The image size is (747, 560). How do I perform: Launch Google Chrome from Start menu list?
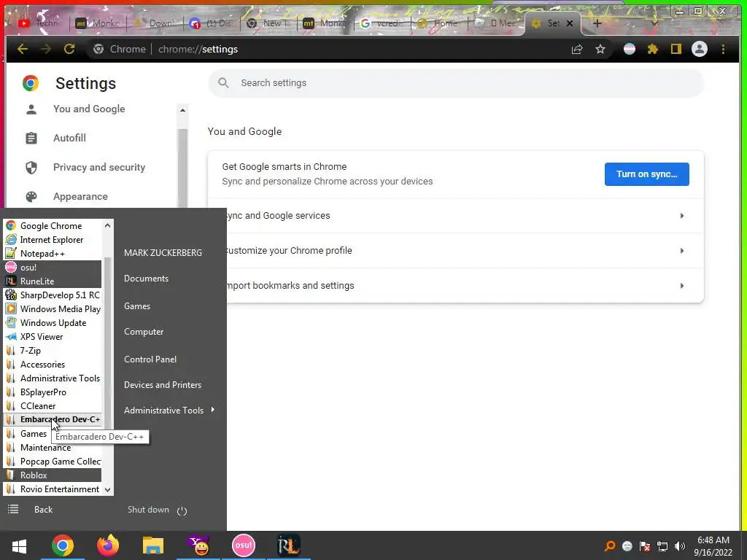tap(53, 226)
